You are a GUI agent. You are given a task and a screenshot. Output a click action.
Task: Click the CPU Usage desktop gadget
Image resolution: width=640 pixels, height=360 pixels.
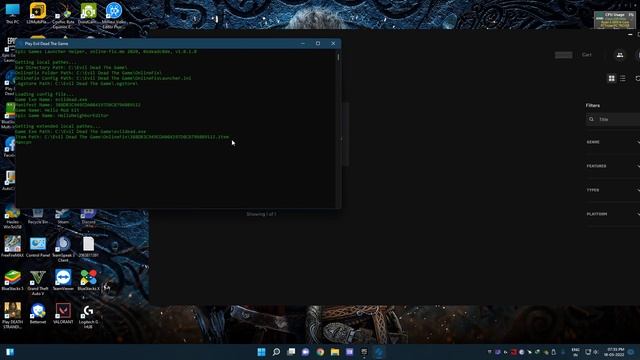click(x=614, y=20)
